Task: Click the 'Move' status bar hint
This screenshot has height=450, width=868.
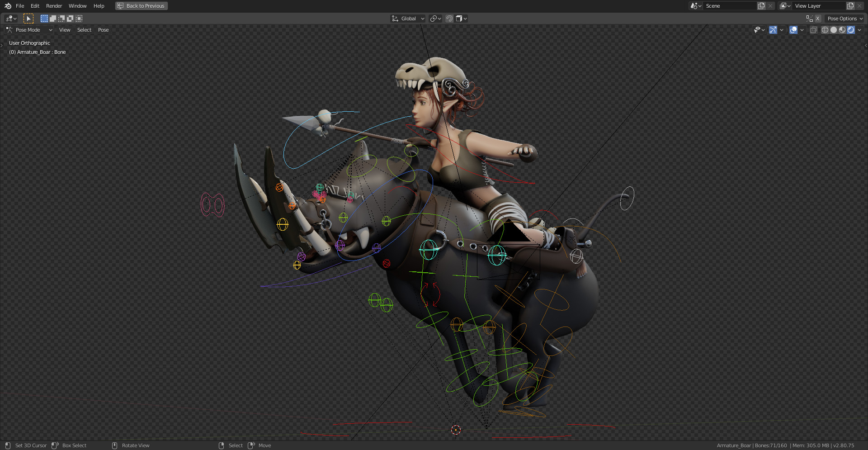Action: (x=264, y=445)
